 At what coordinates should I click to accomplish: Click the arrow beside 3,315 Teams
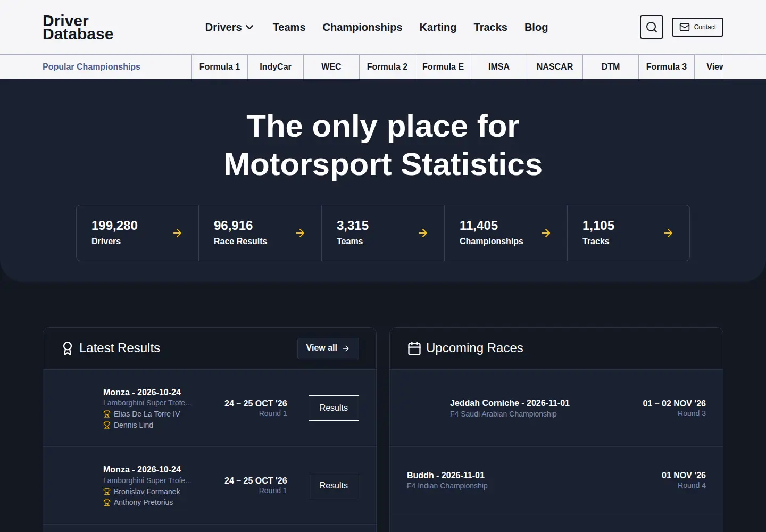[x=423, y=233]
